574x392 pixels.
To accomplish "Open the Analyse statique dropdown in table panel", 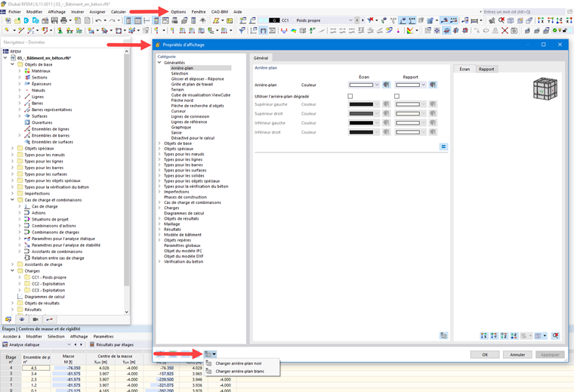I will (x=69, y=344).
